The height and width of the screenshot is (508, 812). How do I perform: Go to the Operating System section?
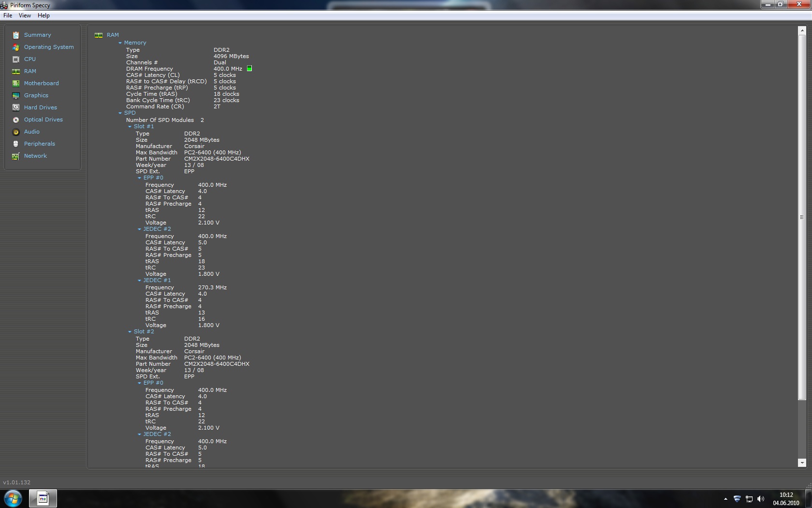point(49,47)
